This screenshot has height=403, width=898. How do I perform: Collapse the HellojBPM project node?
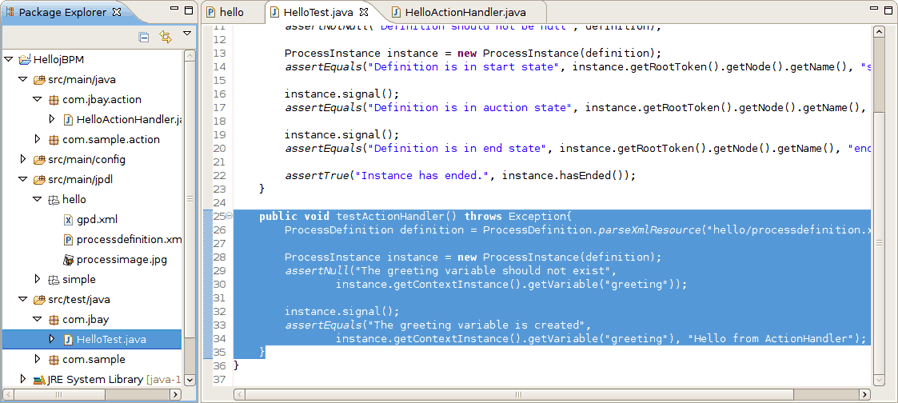[8, 59]
